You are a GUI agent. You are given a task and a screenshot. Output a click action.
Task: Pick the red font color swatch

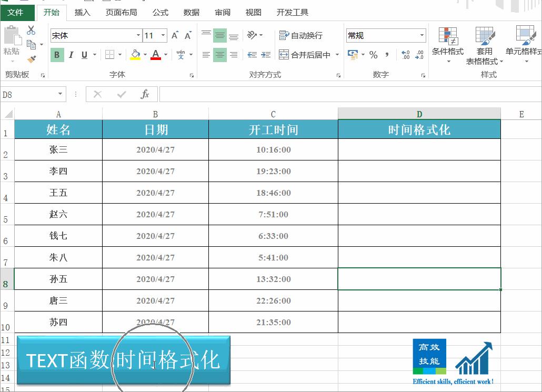[156, 58]
